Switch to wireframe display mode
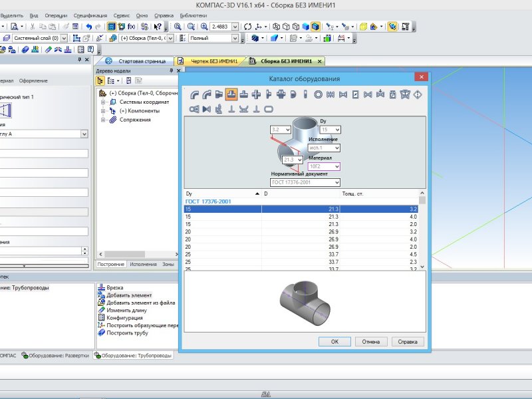532x399 pixels. [x=277, y=27]
